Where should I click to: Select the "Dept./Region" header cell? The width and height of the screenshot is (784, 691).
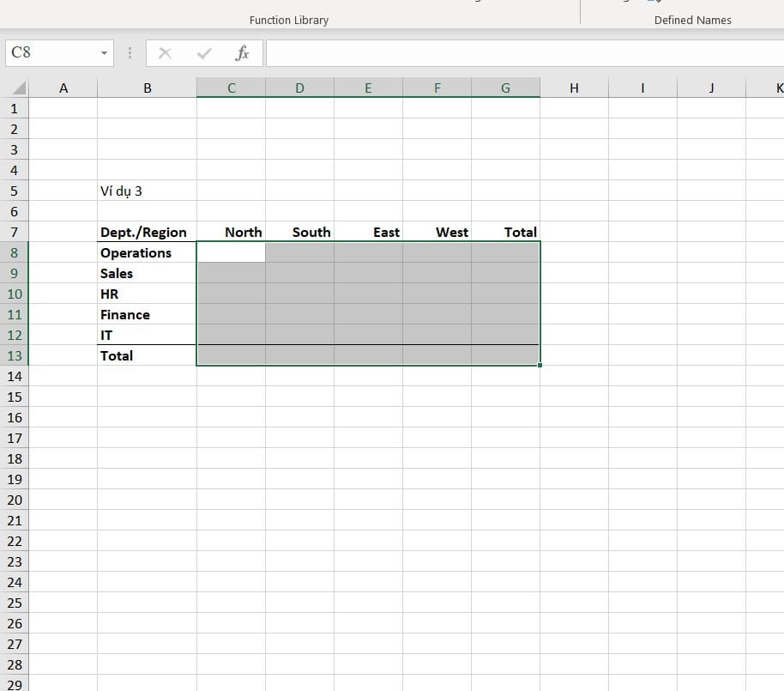(x=144, y=233)
